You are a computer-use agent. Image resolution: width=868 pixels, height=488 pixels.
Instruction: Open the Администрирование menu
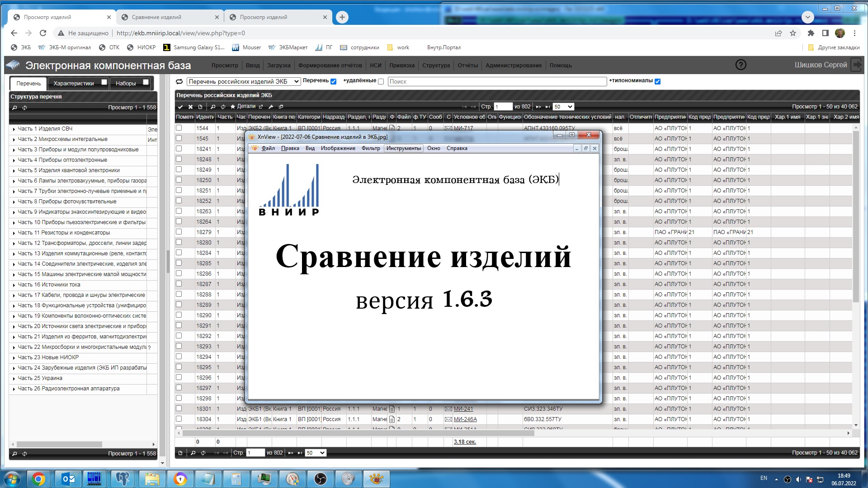pyautogui.click(x=514, y=66)
